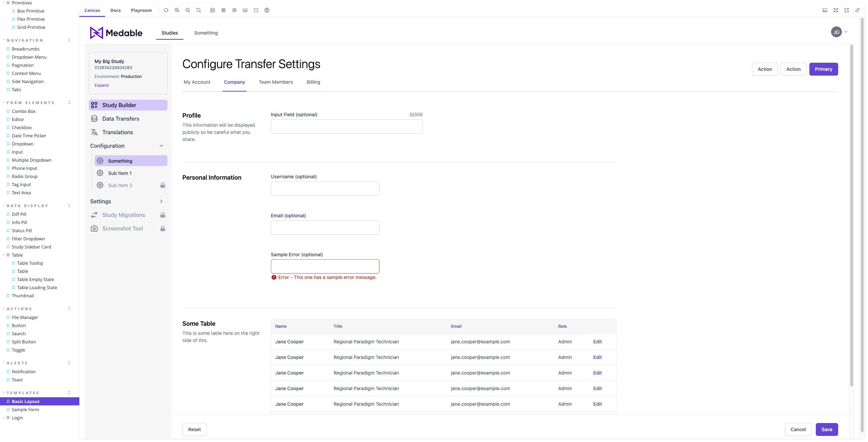
Task: Collapse the Configuration menu chevron
Action: coord(161,146)
